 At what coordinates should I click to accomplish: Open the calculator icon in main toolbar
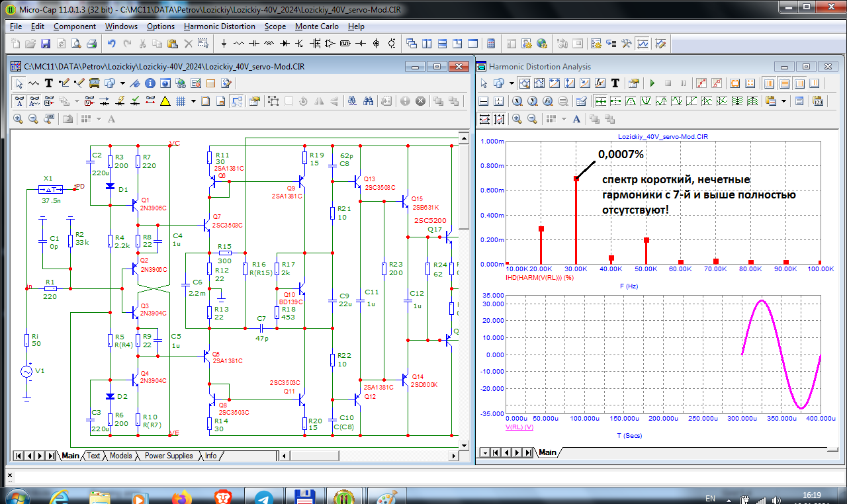click(x=490, y=44)
